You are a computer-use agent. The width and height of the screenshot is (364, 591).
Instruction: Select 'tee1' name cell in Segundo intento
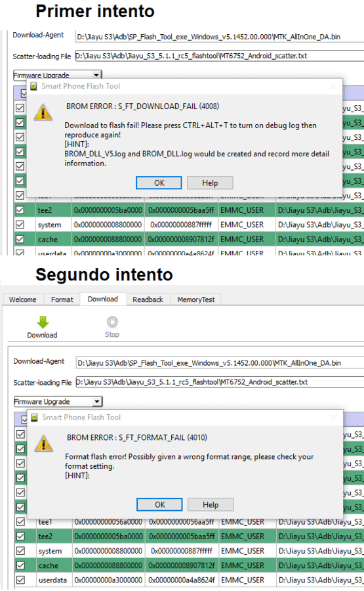tap(53, 522)
